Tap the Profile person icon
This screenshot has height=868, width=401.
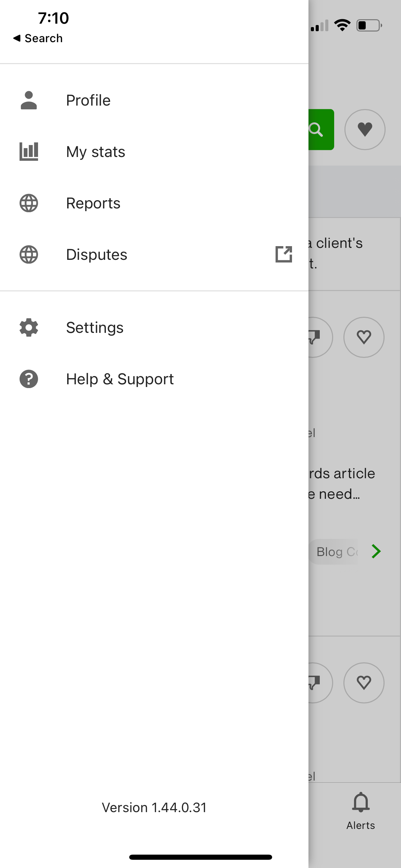[29, 100]
